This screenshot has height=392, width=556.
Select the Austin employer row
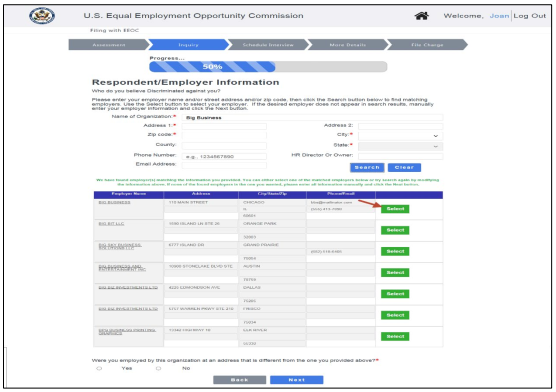click(x=395, y=273)
